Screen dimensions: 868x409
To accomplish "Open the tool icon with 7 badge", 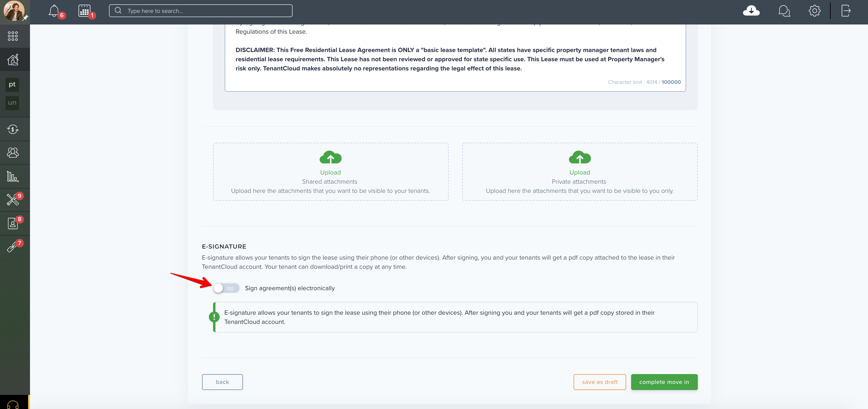I will click(12, 247).
